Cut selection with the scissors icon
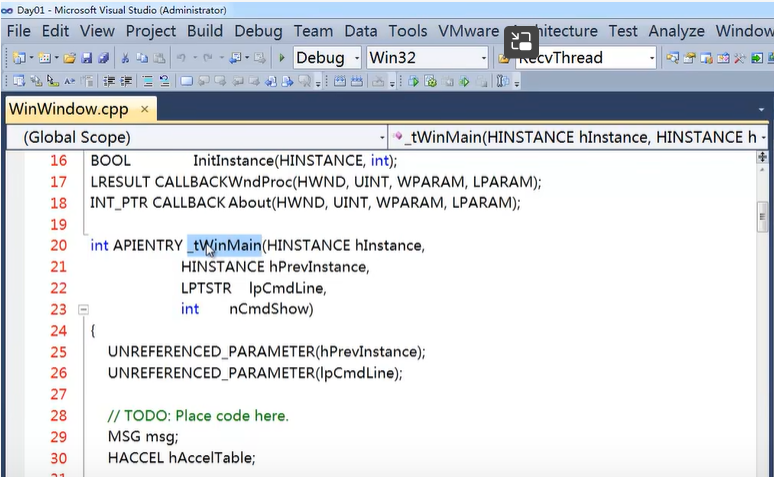The width and height of the screenshot is (774, 477). point(125,58)
